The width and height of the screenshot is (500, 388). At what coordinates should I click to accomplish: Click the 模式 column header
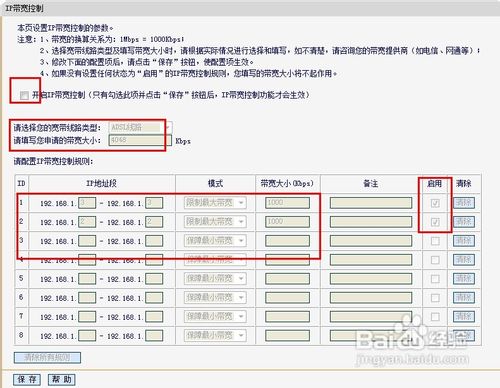point(215,183)
